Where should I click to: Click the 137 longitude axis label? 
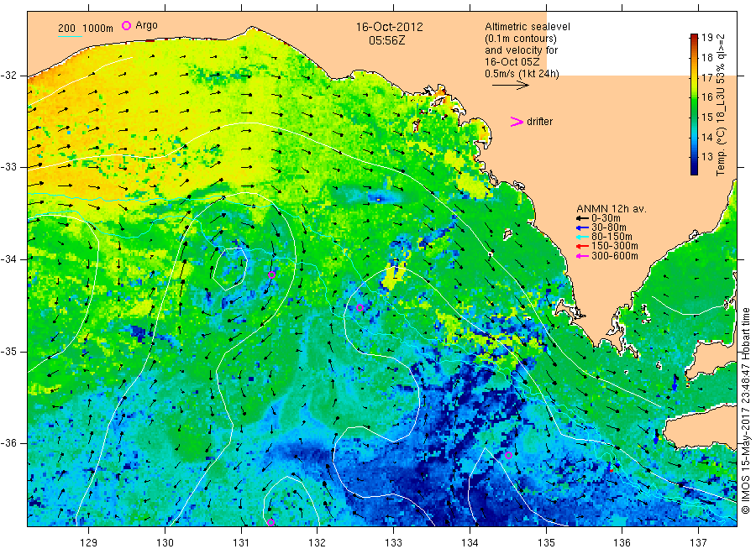pos(698,543)
